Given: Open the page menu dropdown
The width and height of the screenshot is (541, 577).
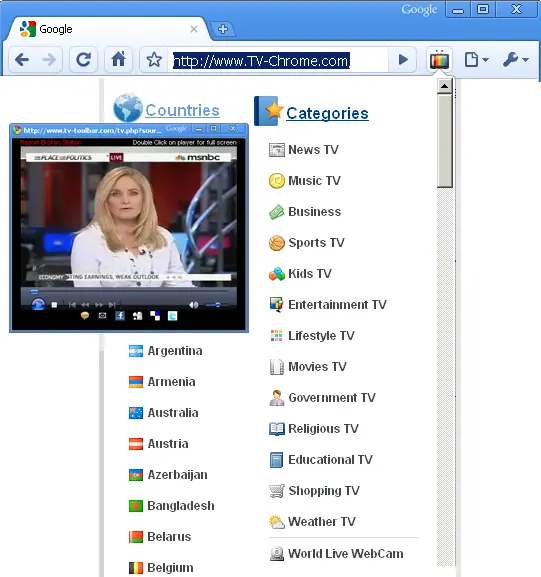Looking at the screenshot, I should coord(476,60).
